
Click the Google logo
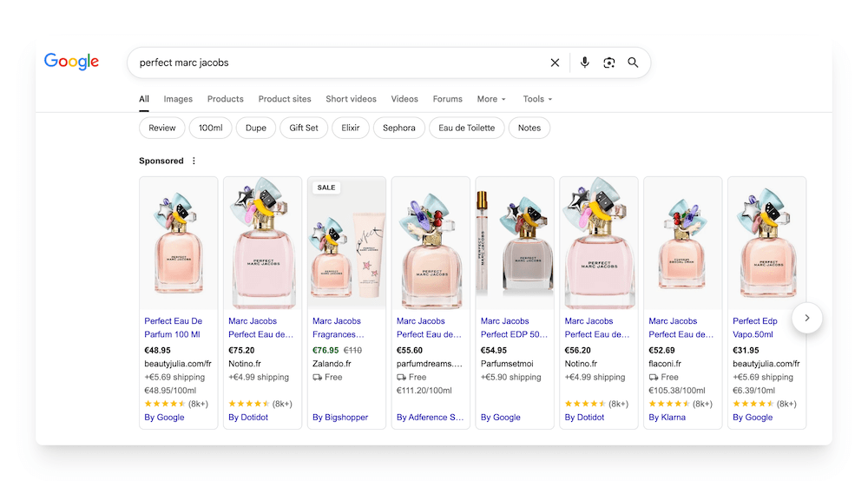click(x=71, y=62)
